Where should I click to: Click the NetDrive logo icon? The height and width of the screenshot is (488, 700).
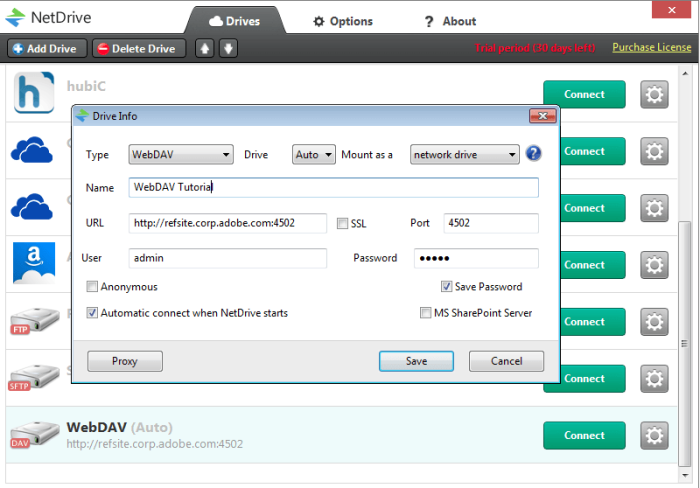pyautogui.click(x=16, y=17)
